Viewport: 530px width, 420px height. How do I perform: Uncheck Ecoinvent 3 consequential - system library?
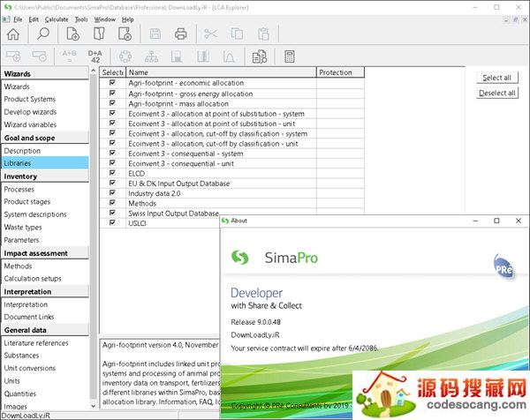[x=112, y=153]
